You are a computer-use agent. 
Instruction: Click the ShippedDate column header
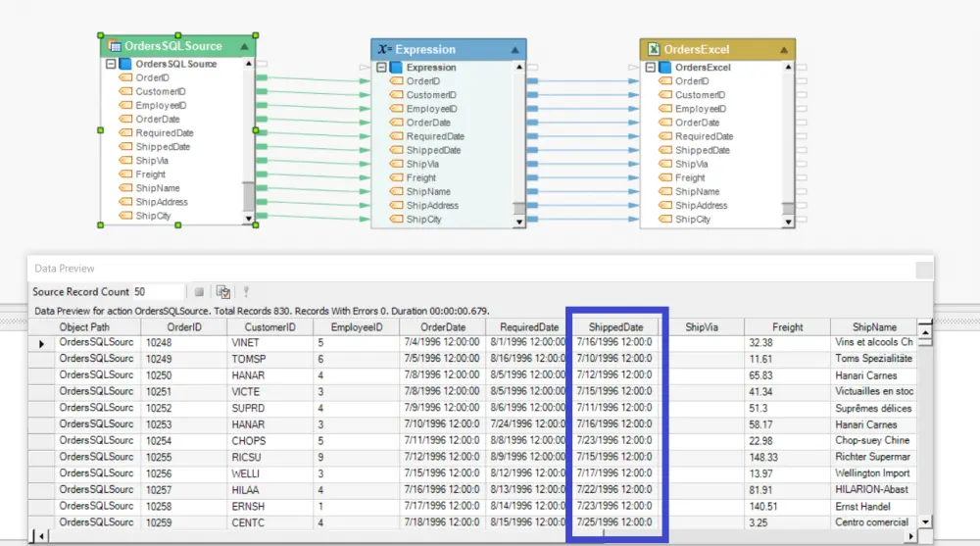(615, 327)
